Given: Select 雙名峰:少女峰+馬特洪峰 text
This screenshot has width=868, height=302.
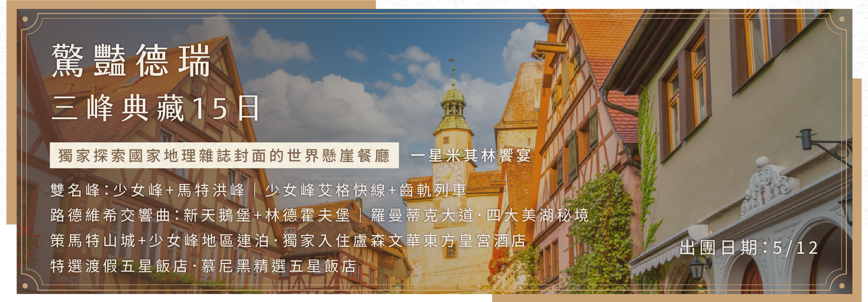Looking at the screenshot, I should [x=147, y=190].
